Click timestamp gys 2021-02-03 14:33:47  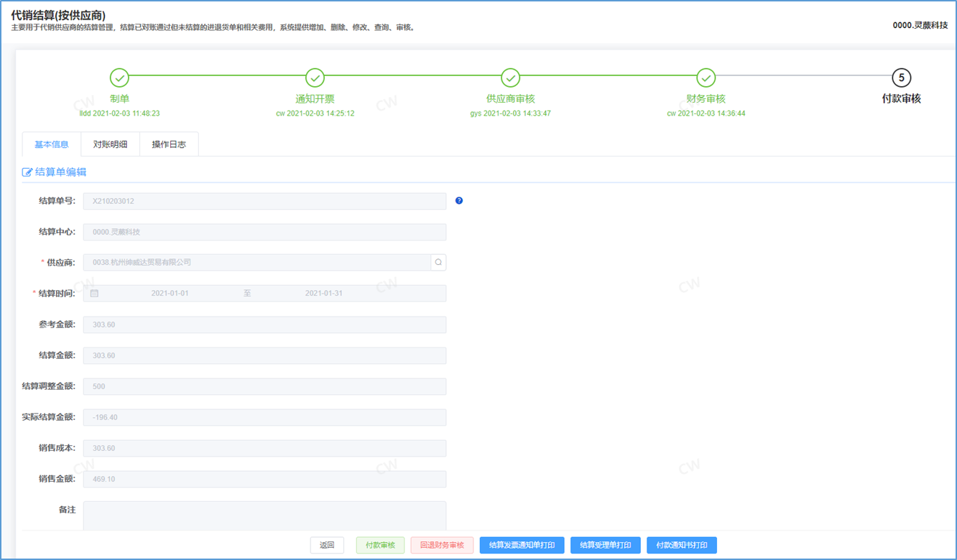[x=510, y=113]
